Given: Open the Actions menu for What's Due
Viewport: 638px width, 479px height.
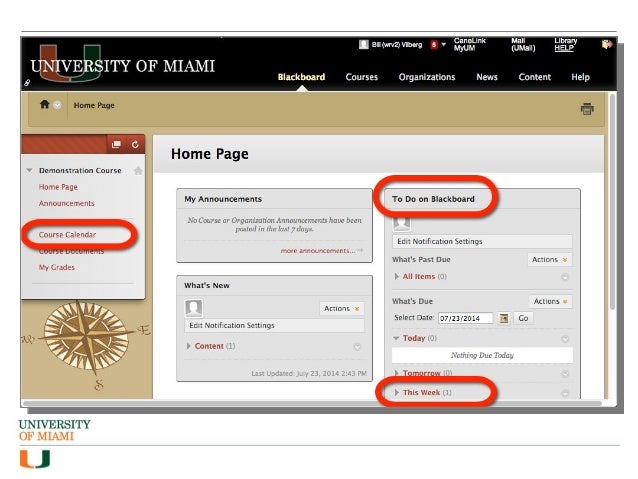Looking at the screenshot, I should pos(551,301).
